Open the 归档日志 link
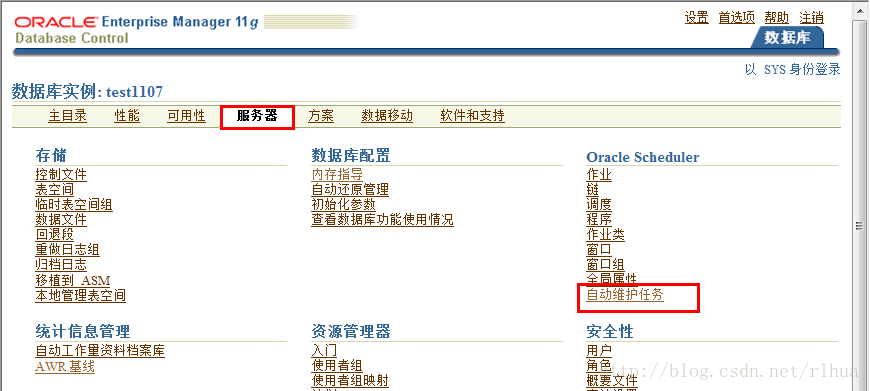The height and width of the screenshot is (391, 870). [61, 265]
